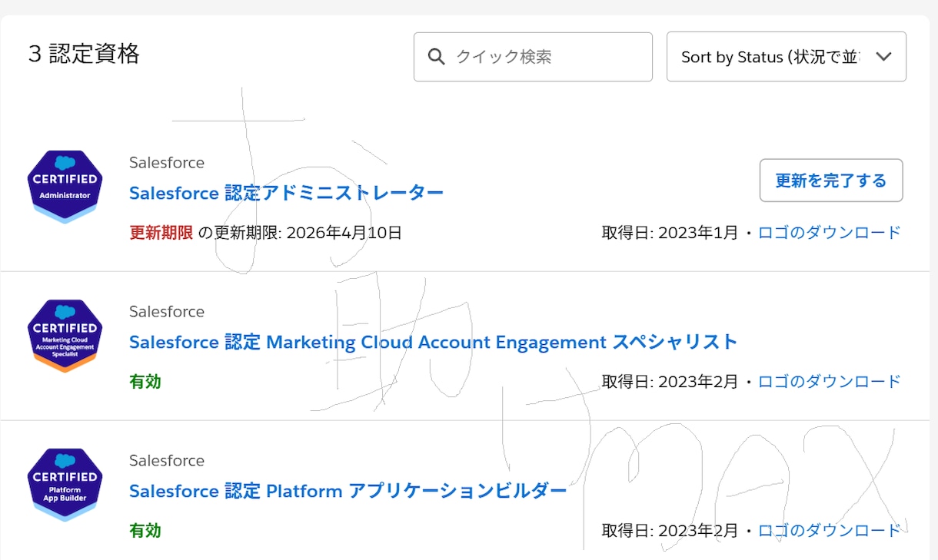
Task: Click Salesforce label above Marketing Cloud title
Action: [167, 312]
